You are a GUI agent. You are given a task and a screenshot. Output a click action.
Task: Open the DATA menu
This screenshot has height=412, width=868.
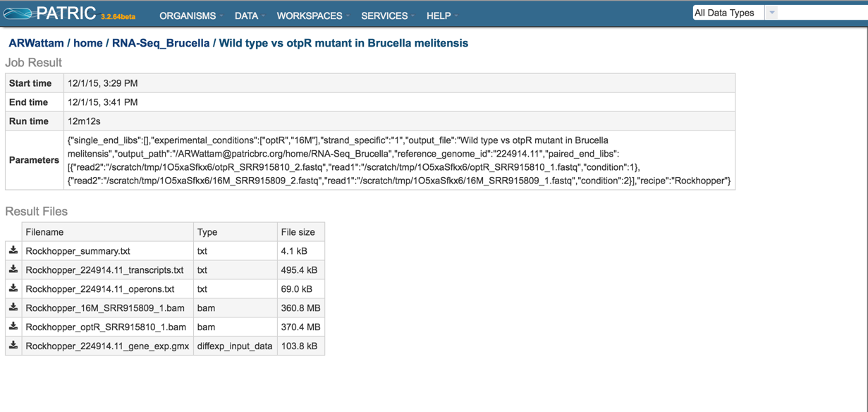coord(250,16)
